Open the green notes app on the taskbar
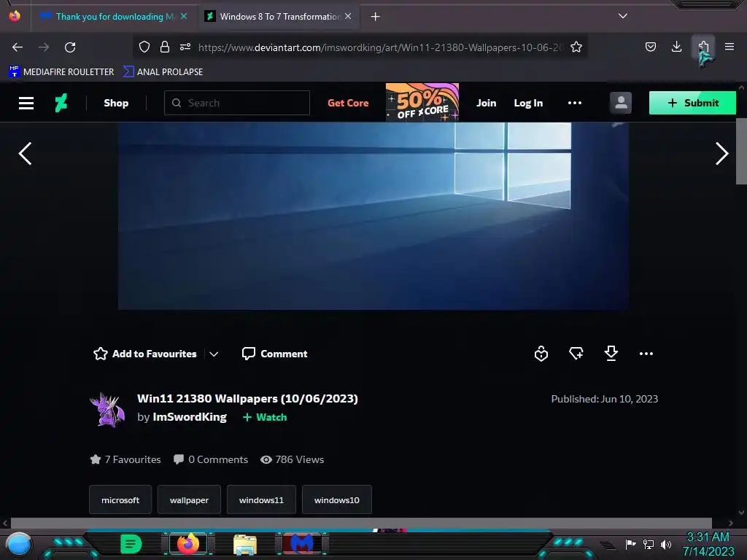 click(x=131, y=544)
